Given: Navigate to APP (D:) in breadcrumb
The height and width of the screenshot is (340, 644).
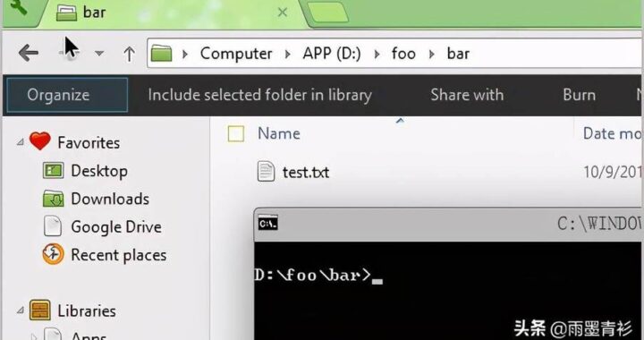Looking at the screenshot, I should (x=332, y=54).
